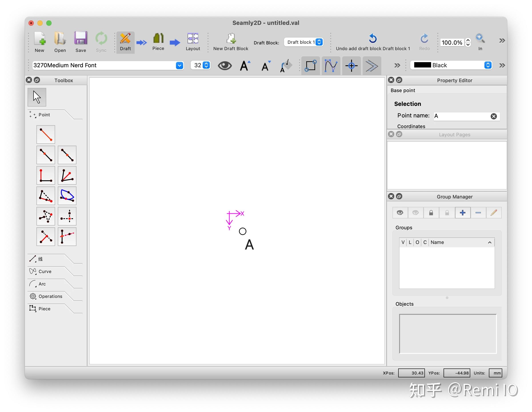Open the Draft block 1 dropdown

coord(304,42)
